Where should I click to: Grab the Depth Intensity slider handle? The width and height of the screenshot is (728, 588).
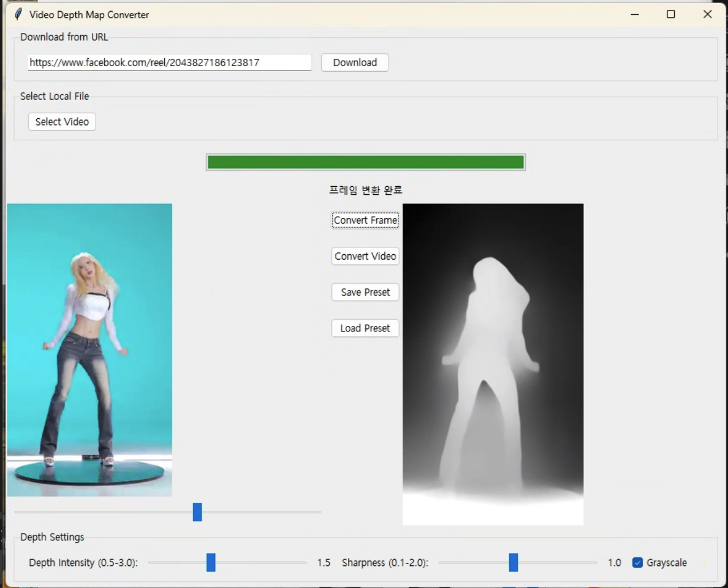tap(211, 562)
